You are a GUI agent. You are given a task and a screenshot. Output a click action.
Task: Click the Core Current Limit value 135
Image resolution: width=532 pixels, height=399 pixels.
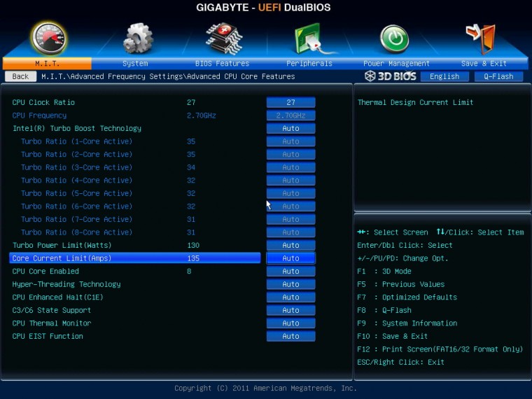tap(193, 258)
